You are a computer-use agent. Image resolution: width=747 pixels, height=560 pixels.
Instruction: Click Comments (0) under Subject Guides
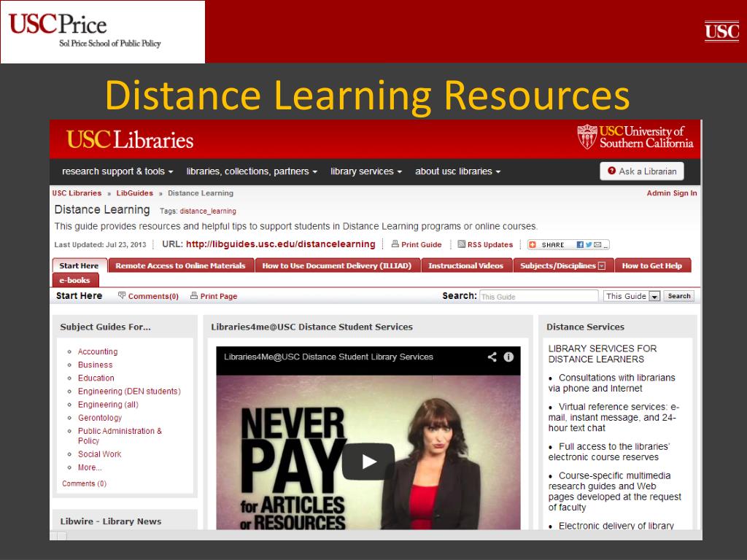pos(85,484)
